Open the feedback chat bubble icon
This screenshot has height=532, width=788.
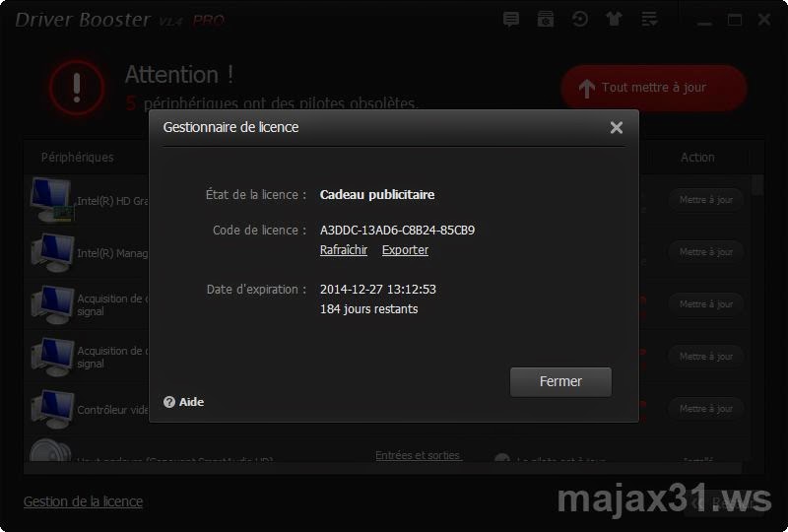tap(510, 19)
